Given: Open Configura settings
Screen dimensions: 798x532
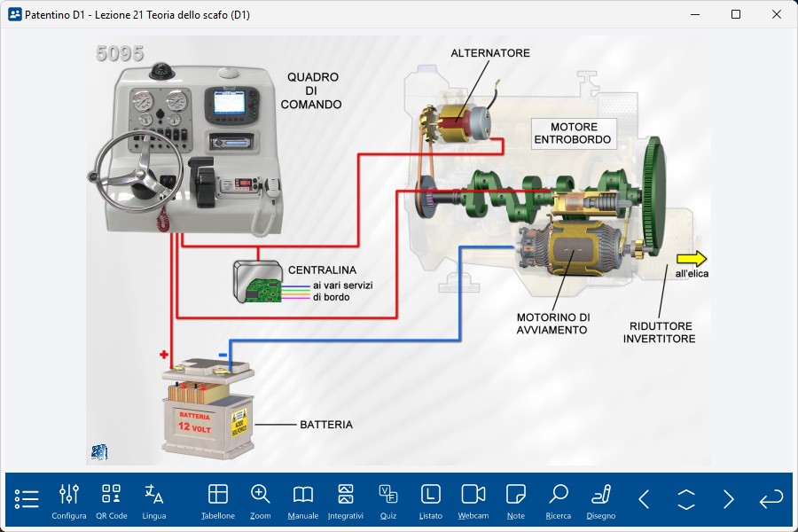Looking at the screenshot, I should point(69,499).
